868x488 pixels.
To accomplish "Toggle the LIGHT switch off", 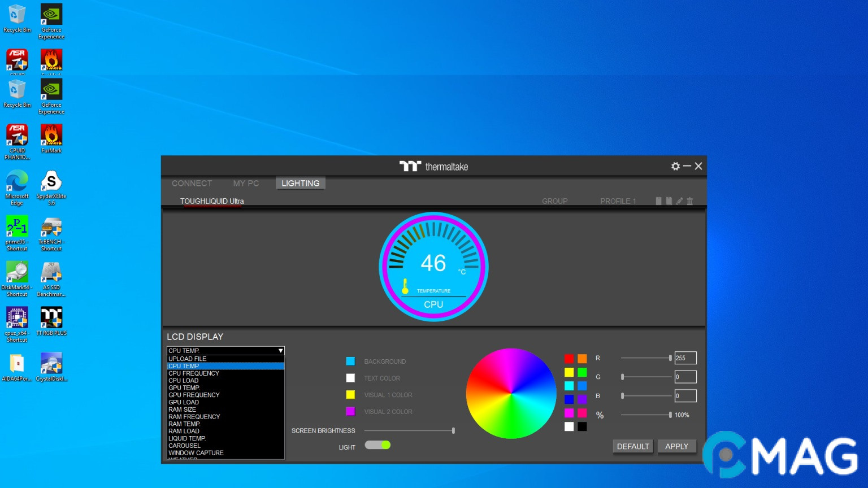I will pyautogui.click(x=377, y=445).
